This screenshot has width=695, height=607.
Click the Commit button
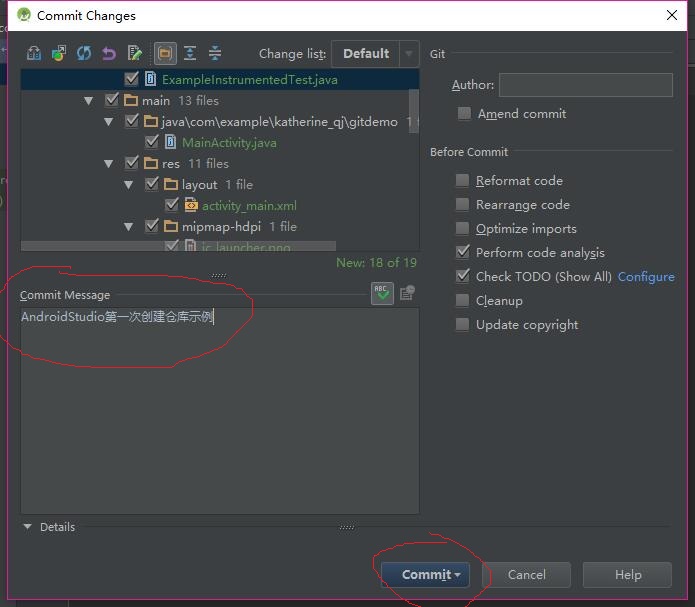pos(425,575)
